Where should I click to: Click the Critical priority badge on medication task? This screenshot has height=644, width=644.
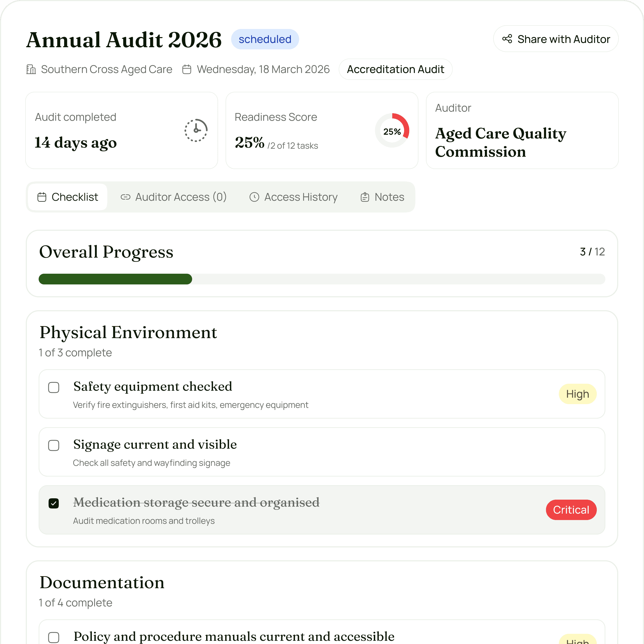pyautogui.click(x=571, y=510)
